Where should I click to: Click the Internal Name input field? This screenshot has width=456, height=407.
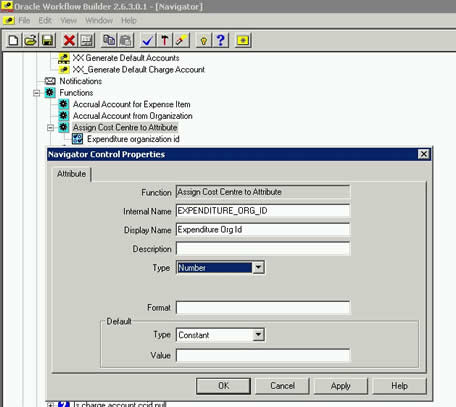click(263, 211)
